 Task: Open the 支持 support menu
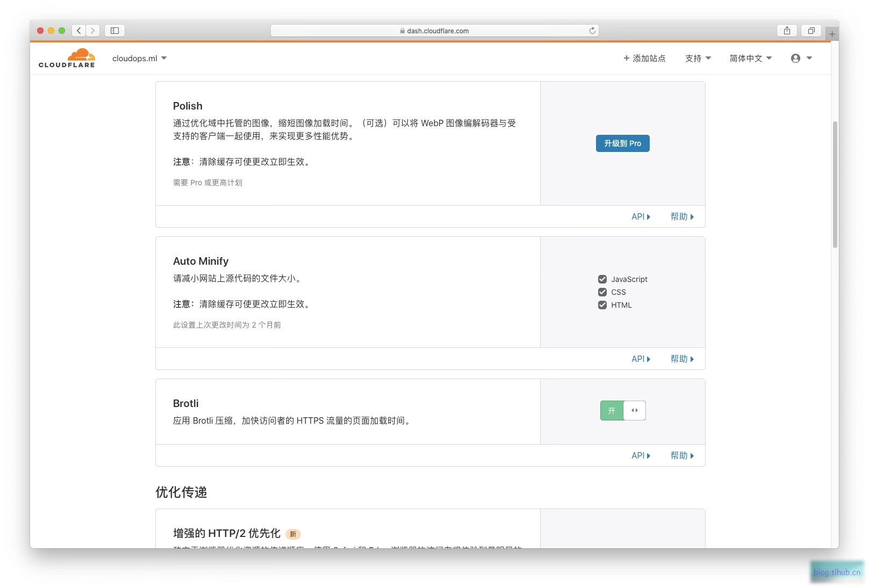click(698, 58)
